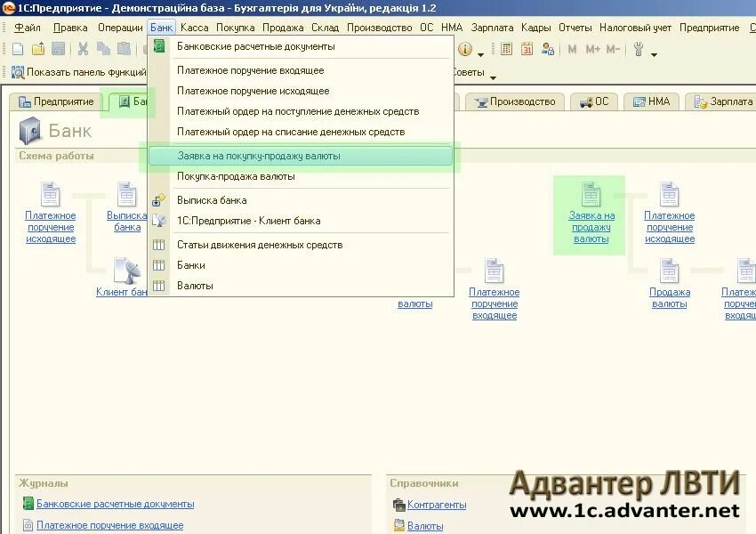Click the Клиент банка satellite dish scheme icon
This screenshot has height=534, width=756.
coord(126,271)
